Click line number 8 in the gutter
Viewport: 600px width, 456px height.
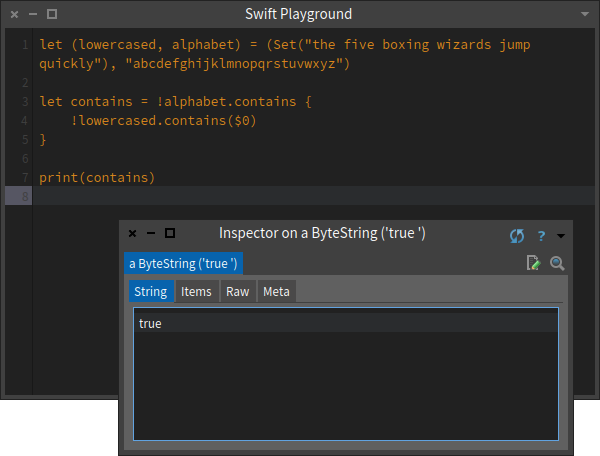25,196
